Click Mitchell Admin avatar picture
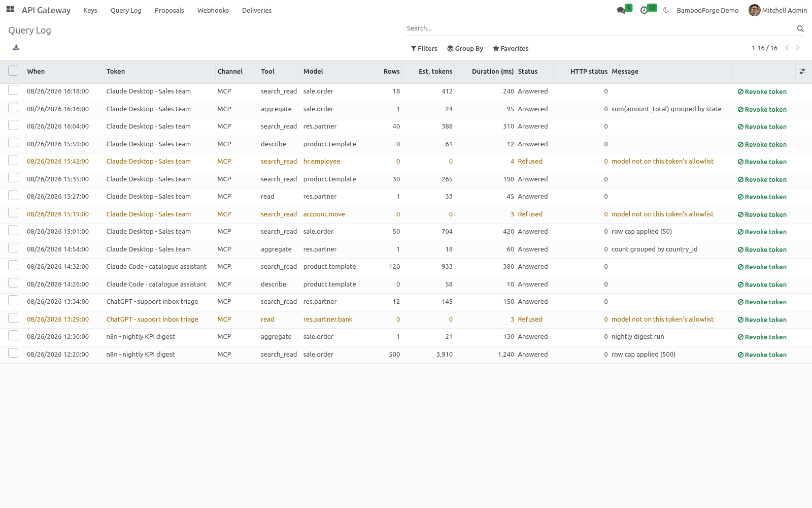 tap(754, 10)
